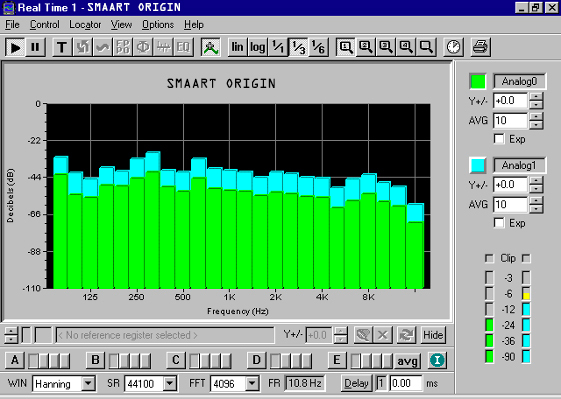Viewport: 561px width, 399px height.
Task: Click the No reference register selected field
Action: 165,335
